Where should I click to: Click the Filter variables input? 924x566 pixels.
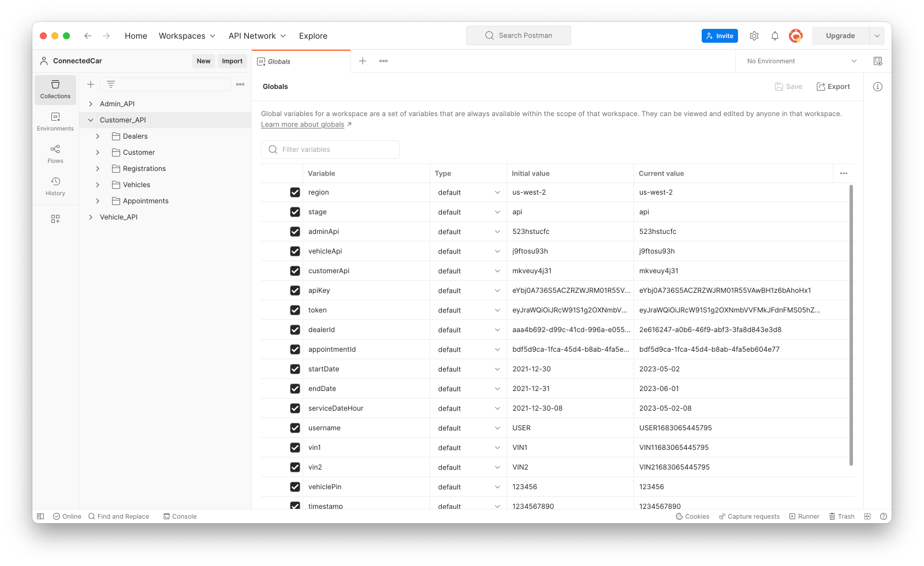[330, 150]
